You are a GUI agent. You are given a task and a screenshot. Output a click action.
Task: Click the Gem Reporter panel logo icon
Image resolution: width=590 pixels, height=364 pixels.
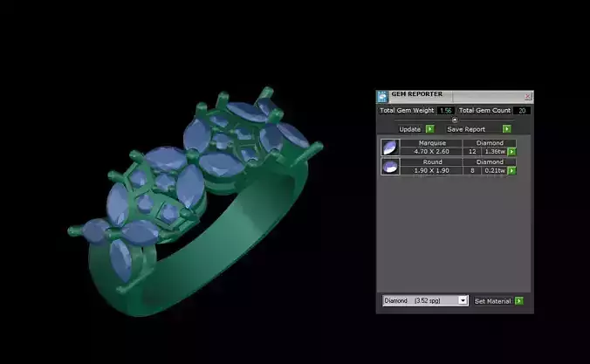point(382,97)
